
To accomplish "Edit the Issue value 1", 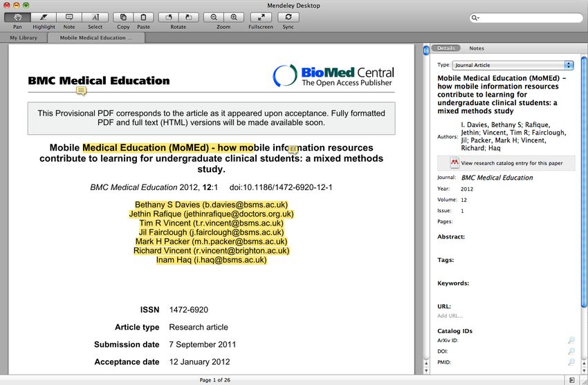I will pos(462,211).
